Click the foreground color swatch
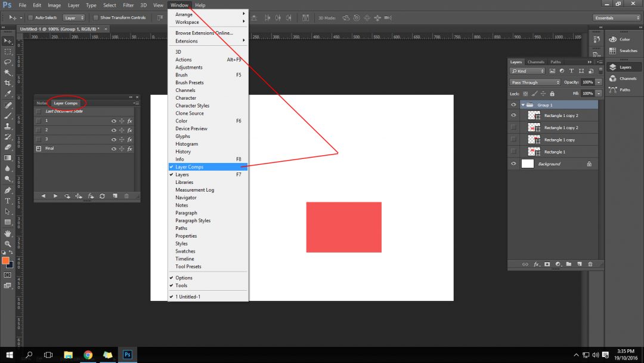The height and width of the screenshot is (363, 644). pyautogui.click(x=5, y=260)
